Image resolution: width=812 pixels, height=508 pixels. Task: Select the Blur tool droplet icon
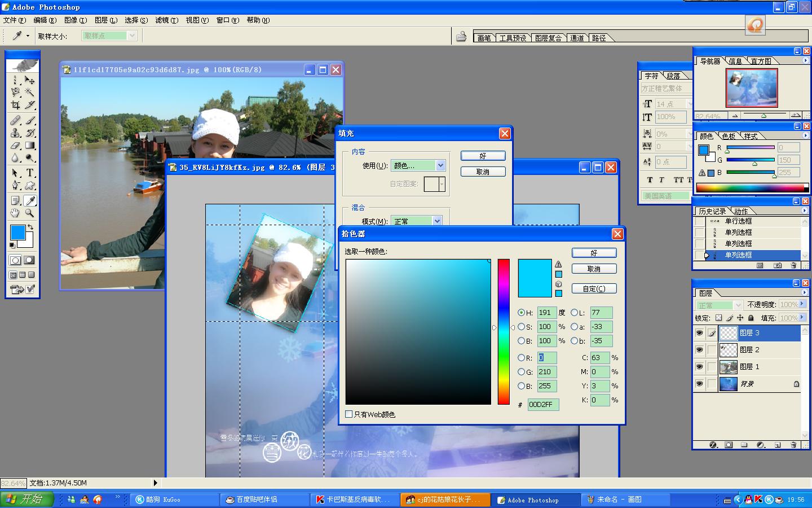[x=16, y=158]
